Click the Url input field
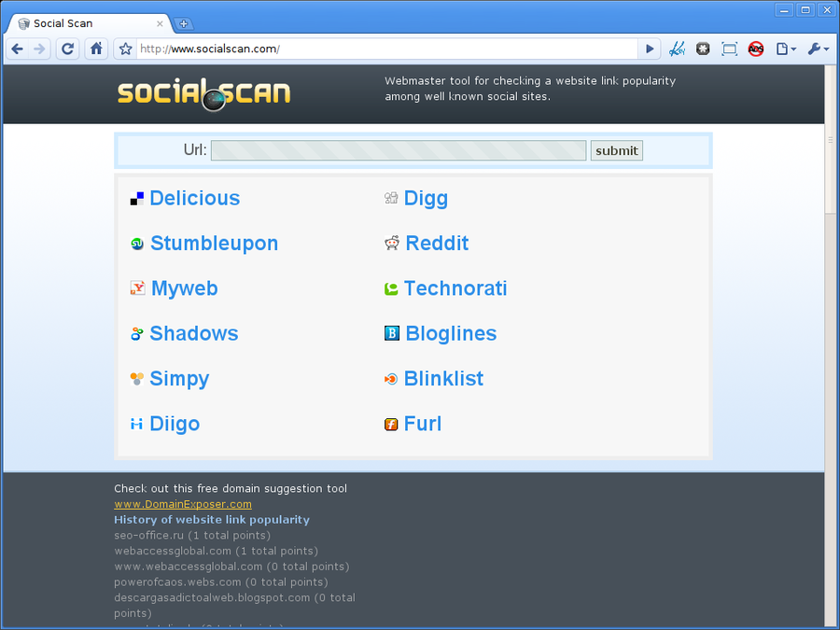840x630 pixels. coord(399,150)
